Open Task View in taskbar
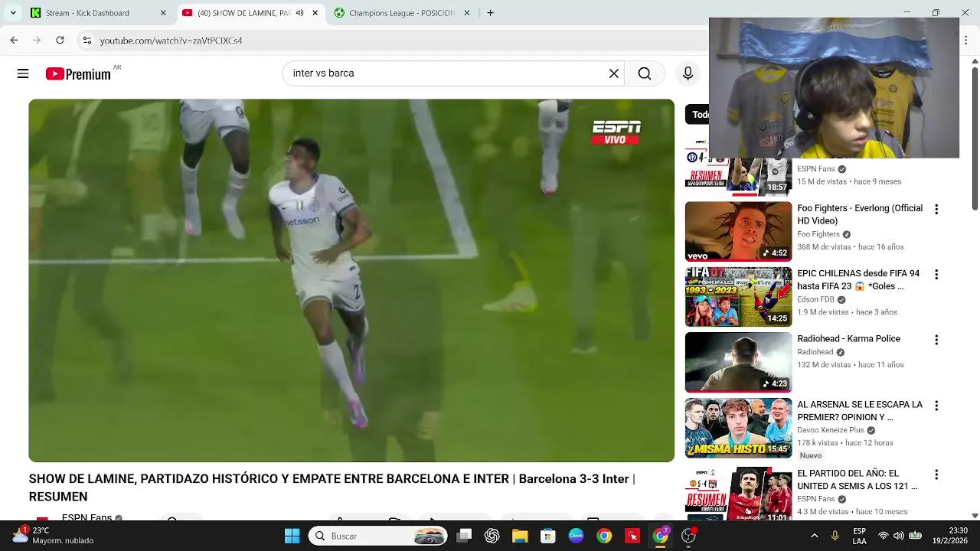The height and width of the screenshot is (551, 980). pos(464,536)
